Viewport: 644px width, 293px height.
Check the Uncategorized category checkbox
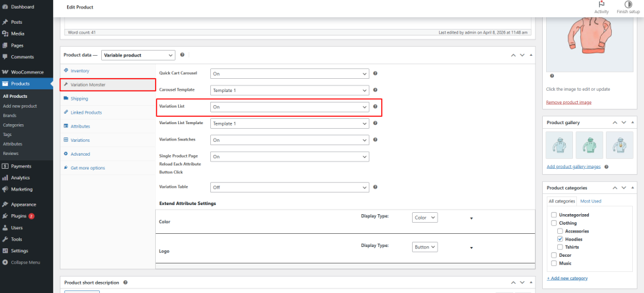click(x=554, y=215)
